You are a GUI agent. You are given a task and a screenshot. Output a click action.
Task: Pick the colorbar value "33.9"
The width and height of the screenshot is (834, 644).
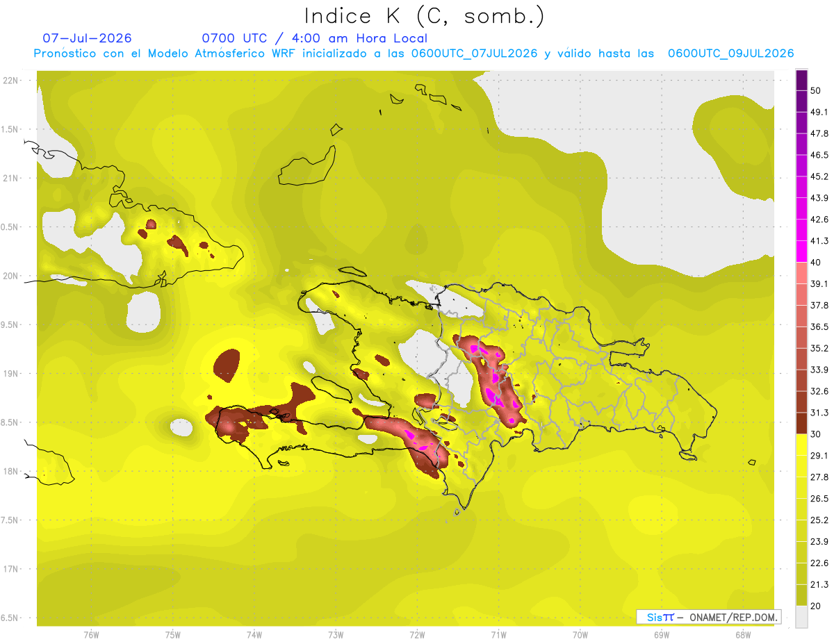pyautogui.click(x=819, y=370)
